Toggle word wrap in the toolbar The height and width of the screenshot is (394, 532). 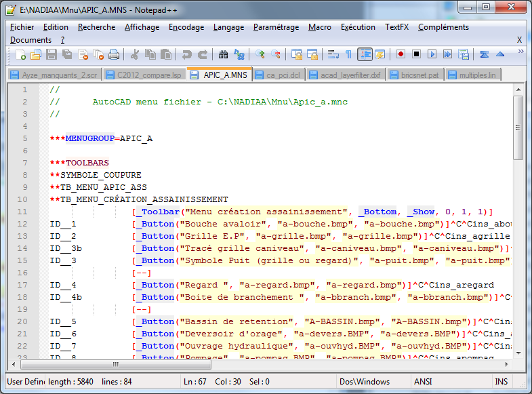(333, 54)
